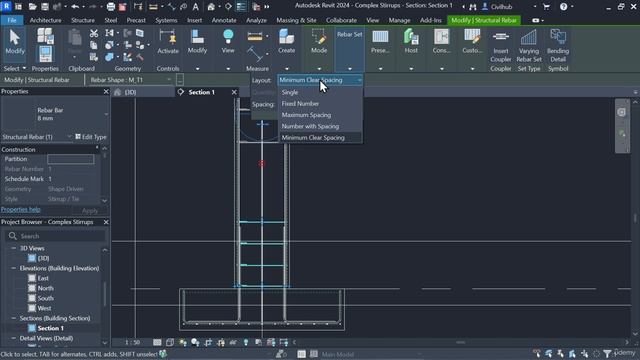Open the View lightbulb tool

[228, 42]
